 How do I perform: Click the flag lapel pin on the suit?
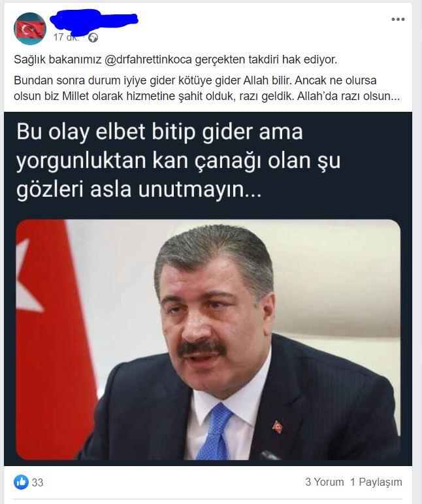pos(277,426)
